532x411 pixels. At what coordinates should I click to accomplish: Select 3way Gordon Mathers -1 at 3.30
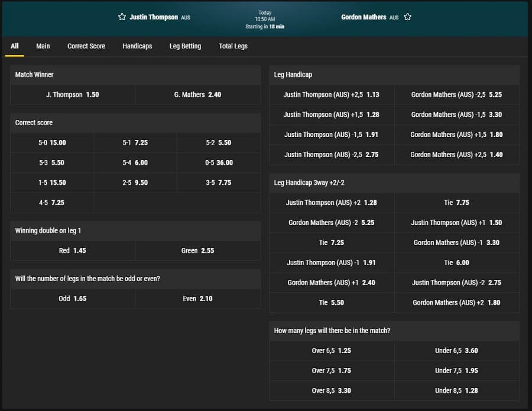click(x=457, y=243)
